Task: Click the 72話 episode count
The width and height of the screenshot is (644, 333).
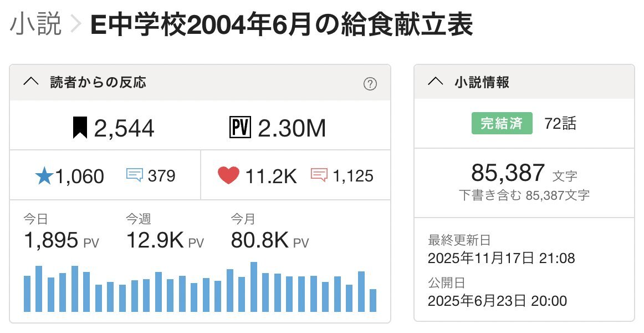Action: pos(560,123)
